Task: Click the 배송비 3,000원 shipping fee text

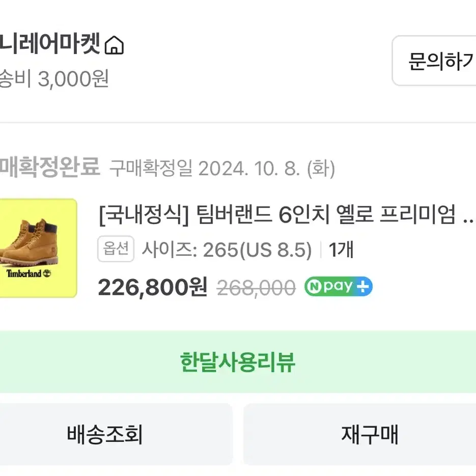Action: click(54, 78)
